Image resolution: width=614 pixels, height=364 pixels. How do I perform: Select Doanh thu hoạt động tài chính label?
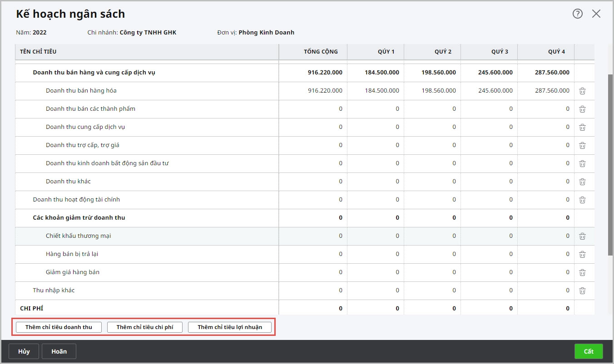pyautogui.click(x=76, y=200)
